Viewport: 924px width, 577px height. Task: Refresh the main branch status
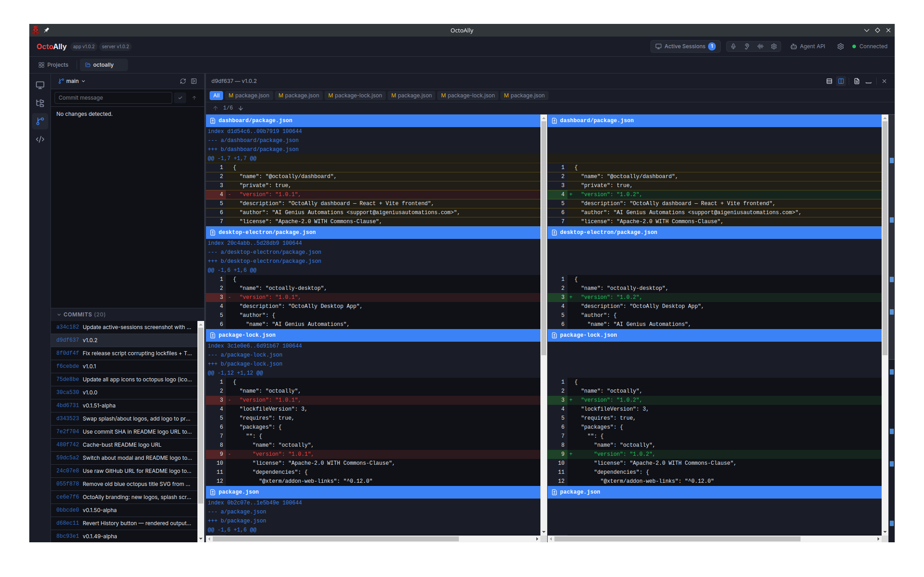point(183,81)
